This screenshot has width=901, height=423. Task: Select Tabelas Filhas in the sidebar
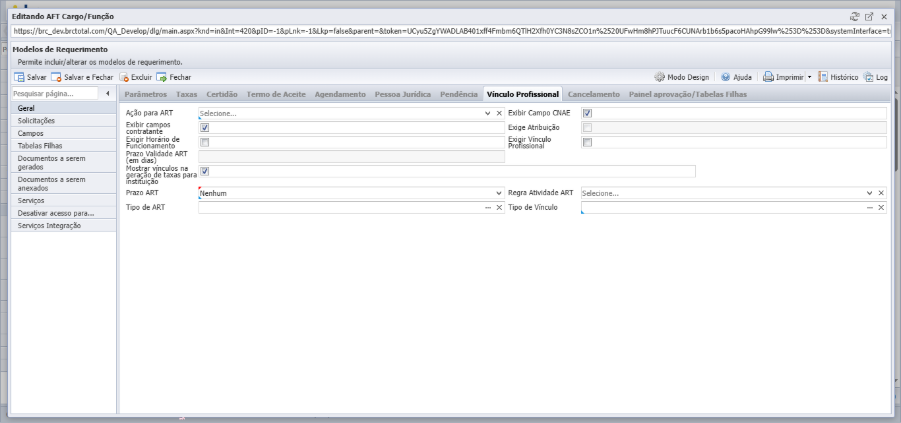[x=63, y=146]
